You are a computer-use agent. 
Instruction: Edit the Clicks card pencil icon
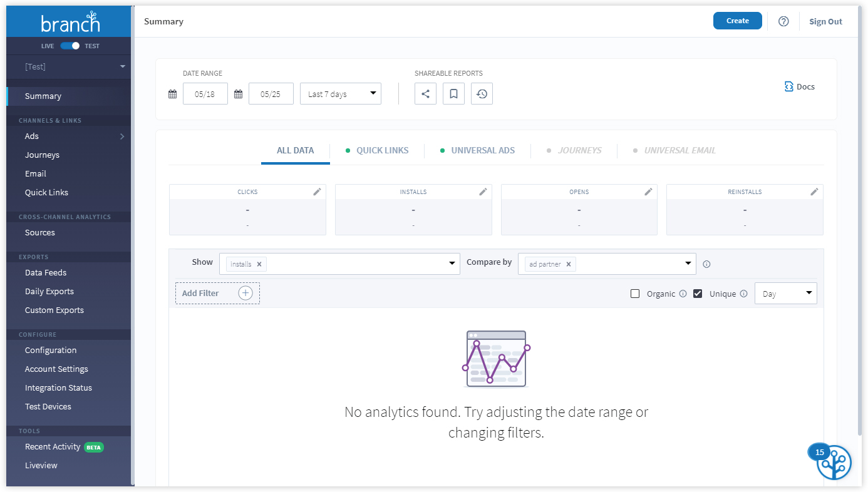click(317, 192)
